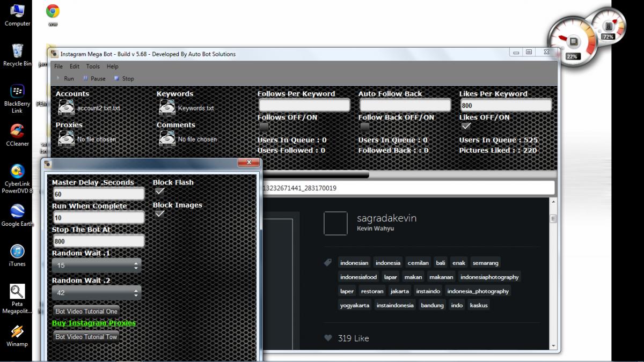Click the Keywords.txt file name

(196, 108)
